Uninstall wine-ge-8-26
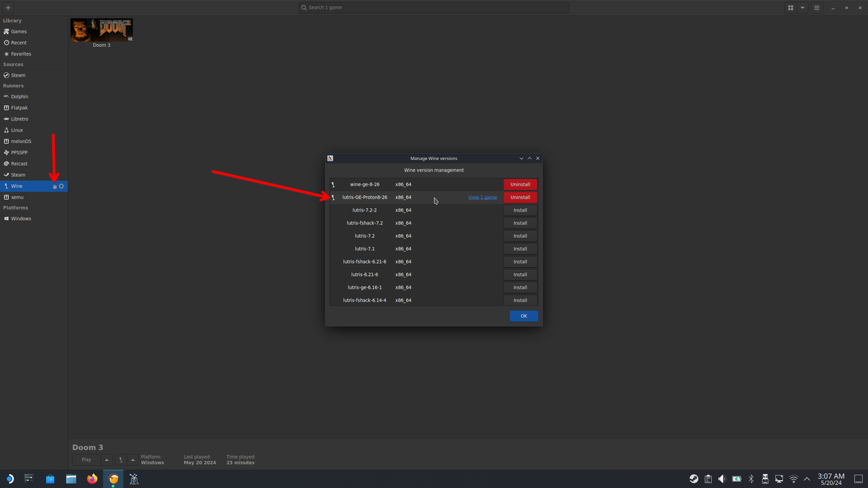Image resolution: width=868 pixels, height=488 pixels. coord(520,184)
